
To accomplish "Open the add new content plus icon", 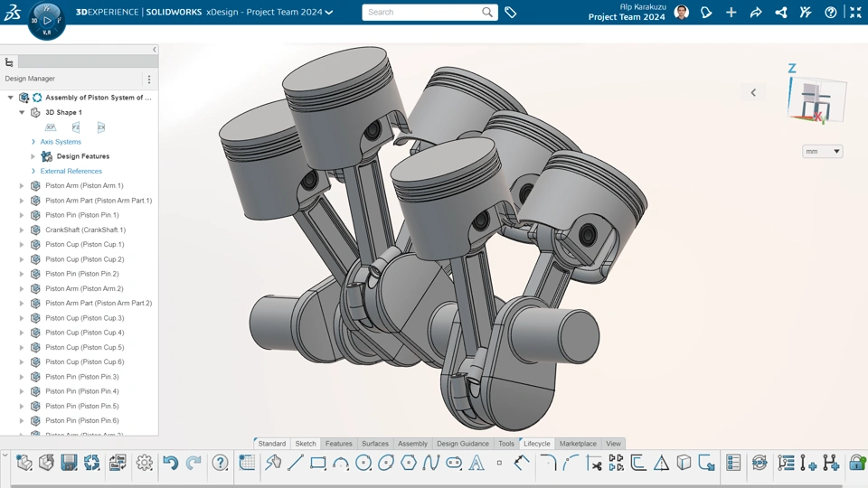I will 731,12.
